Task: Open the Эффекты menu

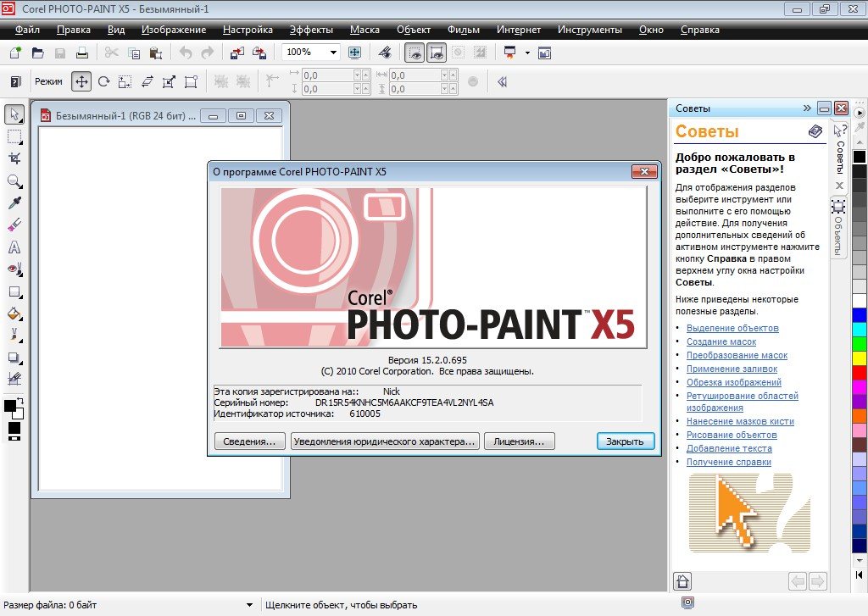Action: point(311,30)
